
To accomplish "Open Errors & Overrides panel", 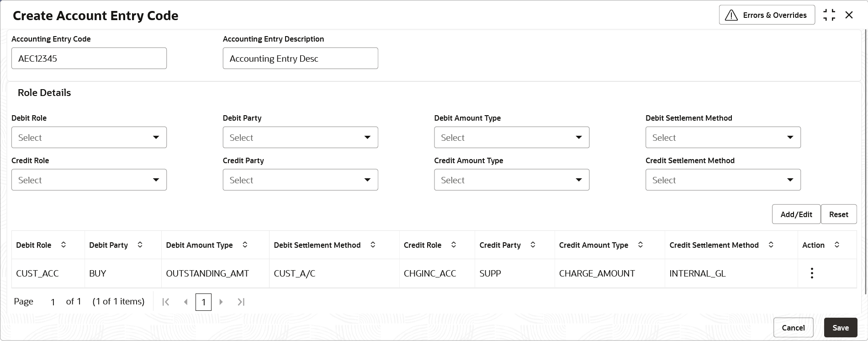I will [x=767, y=15].
